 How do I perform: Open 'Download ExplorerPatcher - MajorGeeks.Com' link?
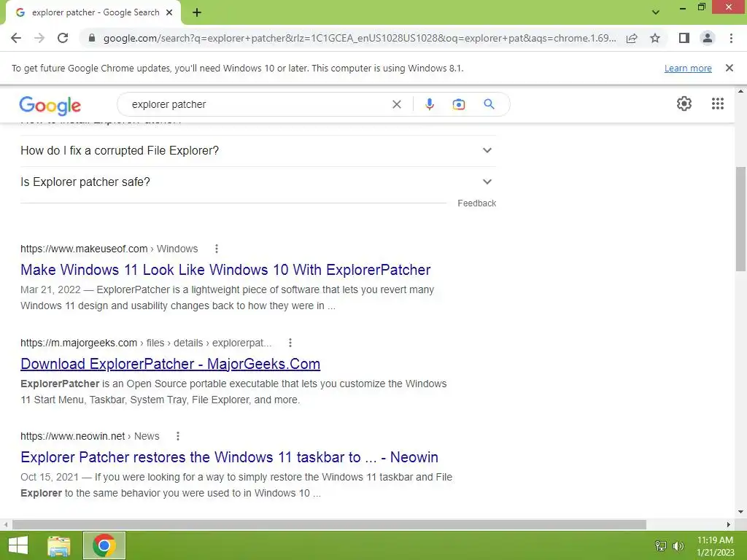pos(170,365)
